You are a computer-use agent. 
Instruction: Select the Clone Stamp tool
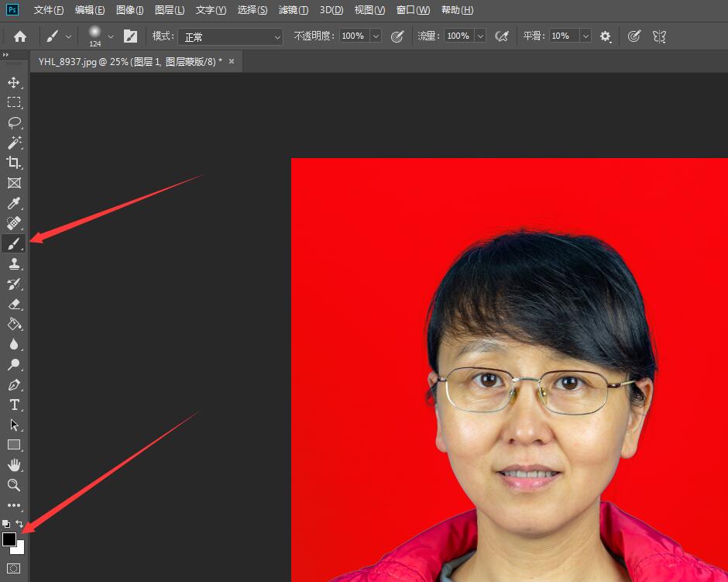[x=13, y=263]
